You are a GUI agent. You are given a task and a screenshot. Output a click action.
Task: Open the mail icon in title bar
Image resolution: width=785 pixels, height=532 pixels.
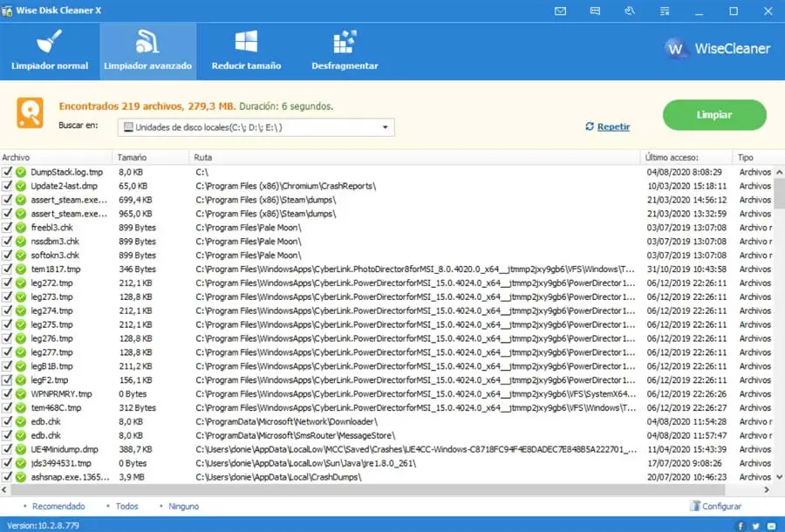coord(560,11)
